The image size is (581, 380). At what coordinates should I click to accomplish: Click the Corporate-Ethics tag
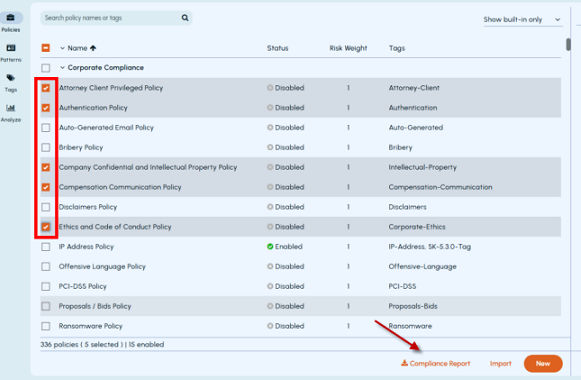pos(417,227)
